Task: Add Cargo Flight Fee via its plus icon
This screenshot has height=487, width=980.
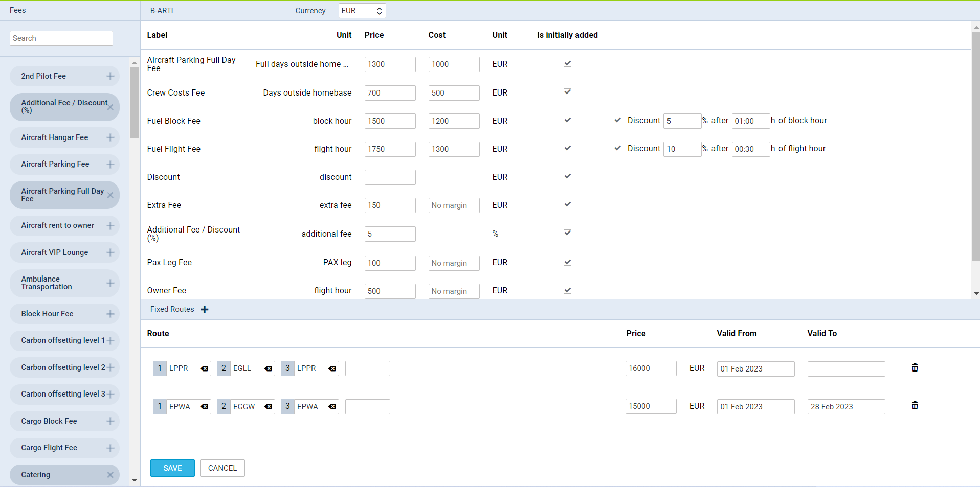Action: (x=110, y=448)
